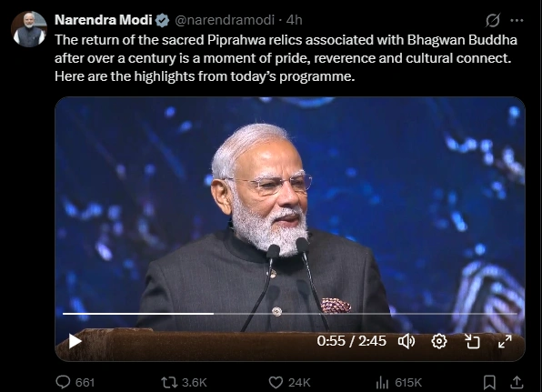Image resolution: width=542 pixels, height=392 pixels.
Task: Repost the tweet with 3.6K reposts
Action: pyautogui.click(x=184, y=382)
